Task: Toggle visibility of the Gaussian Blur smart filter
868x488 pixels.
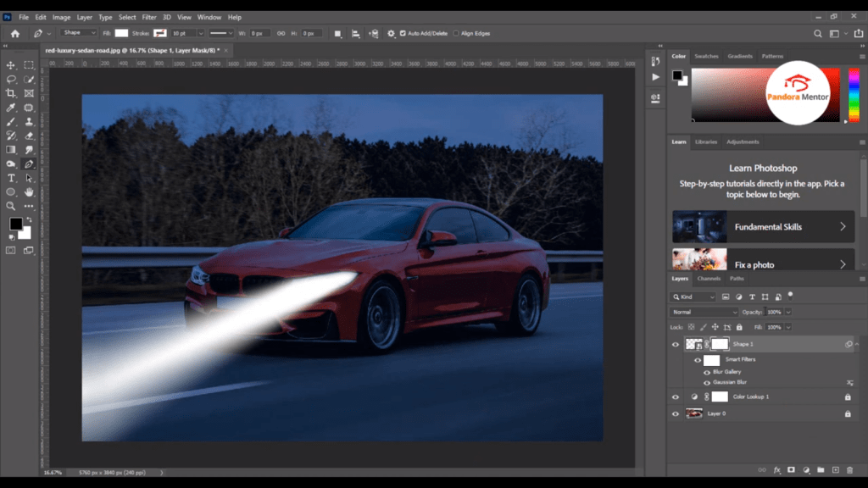Action: coord(706,382)
